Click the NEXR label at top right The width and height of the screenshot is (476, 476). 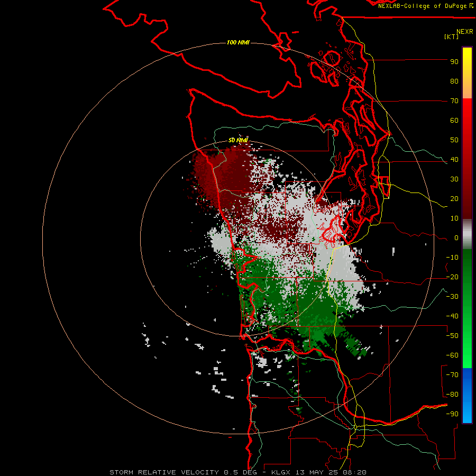tap(465, 32)
